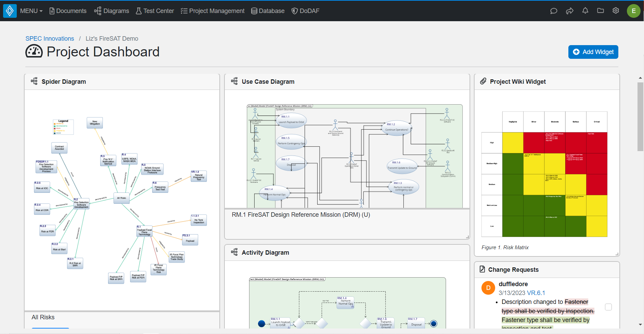
Task: Click the green user avatar E
Action: [x=633, y=11]
